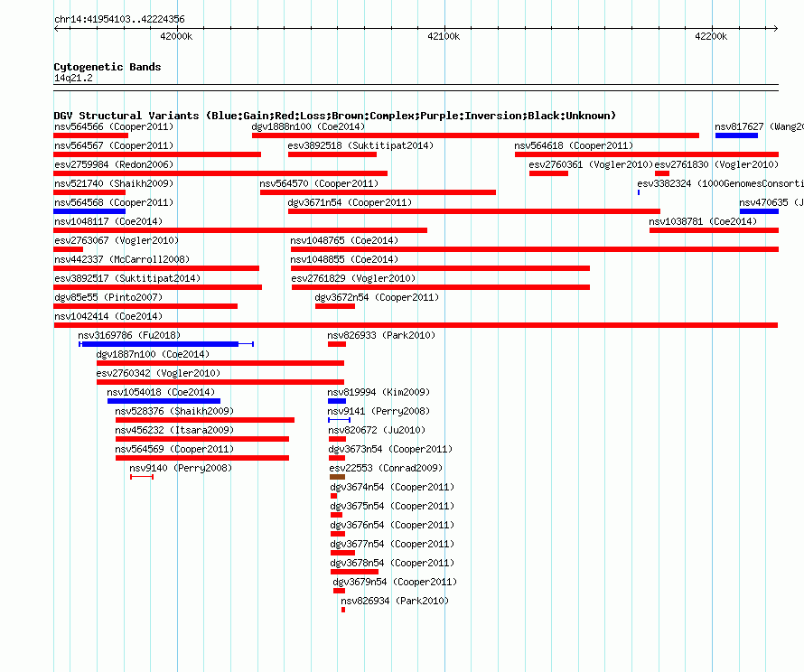This screenshot has height=672, width=804.
Task: Select dgv3676n54 (Cooper2011) variant
Action: 392,525
